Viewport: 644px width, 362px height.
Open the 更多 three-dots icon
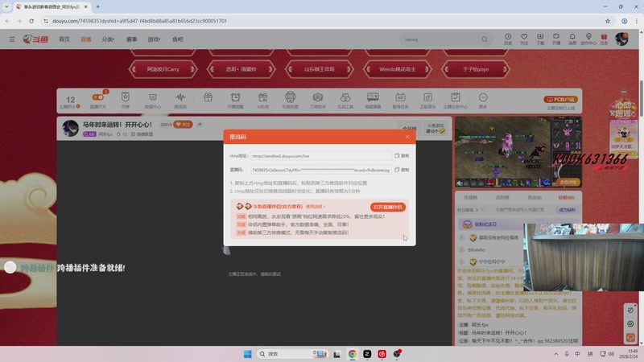[x=483, y=100]
